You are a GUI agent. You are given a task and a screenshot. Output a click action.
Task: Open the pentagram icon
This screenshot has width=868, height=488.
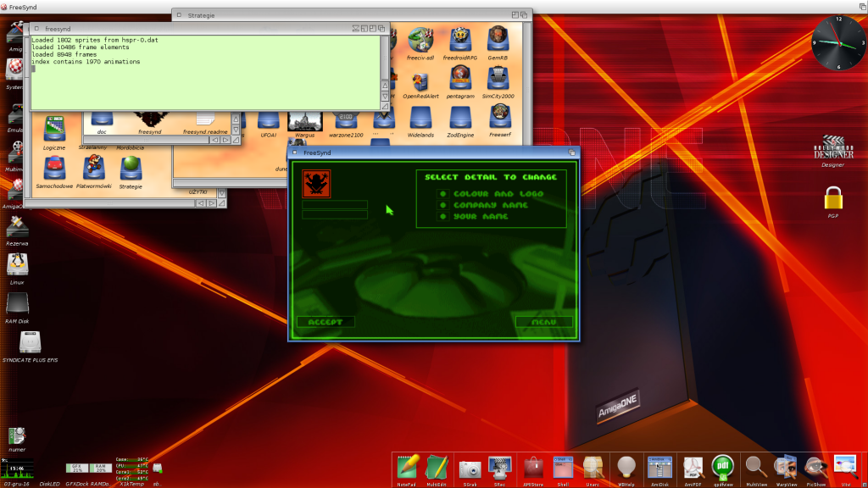pyautogui.click(x=460, y=79)
